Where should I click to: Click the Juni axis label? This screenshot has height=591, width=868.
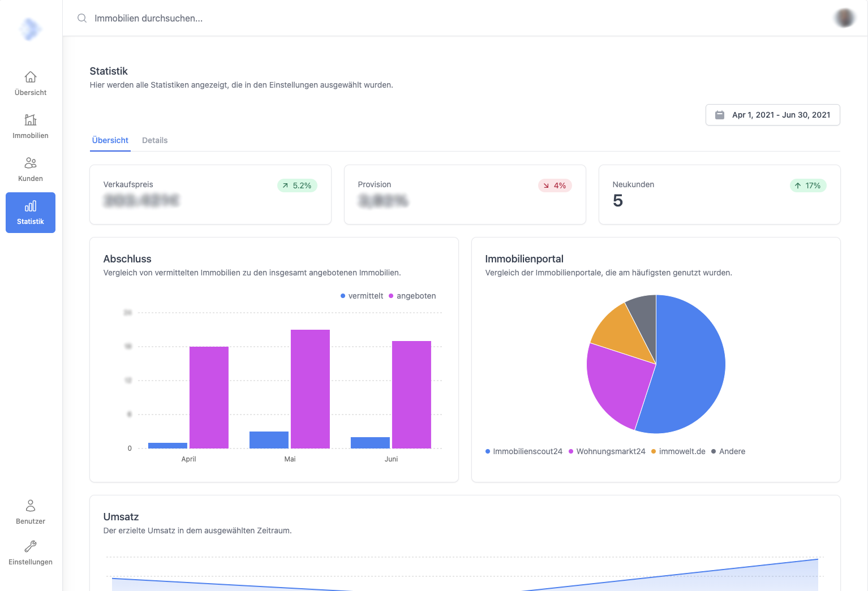(391, 459)
